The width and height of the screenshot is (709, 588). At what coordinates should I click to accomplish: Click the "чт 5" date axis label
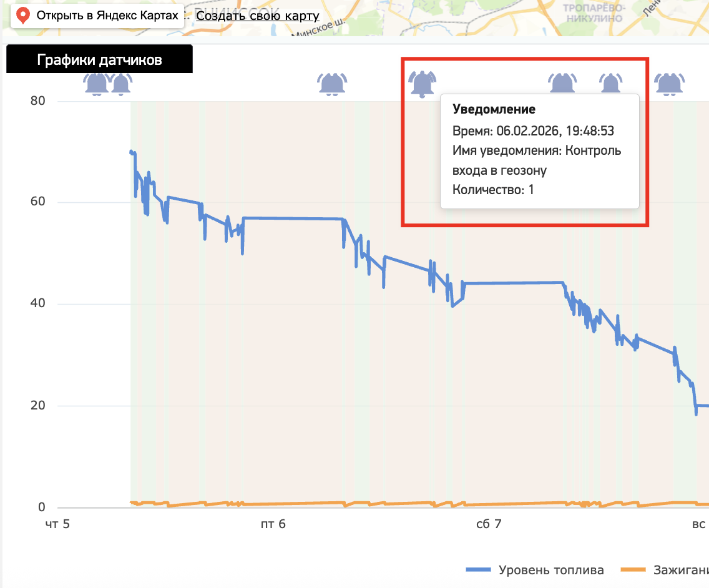coord(57,524)
